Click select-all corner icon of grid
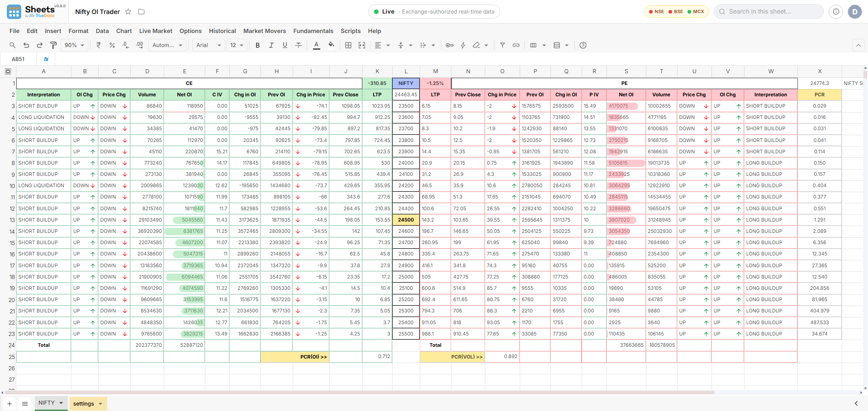This screenshot has height=411, width=868. click(x=8, y=71)
